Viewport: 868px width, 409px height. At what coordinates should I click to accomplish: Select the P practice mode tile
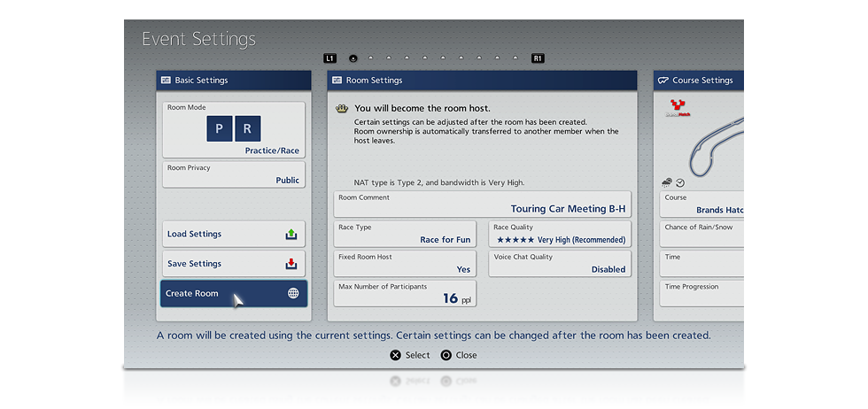coord(219,128)
